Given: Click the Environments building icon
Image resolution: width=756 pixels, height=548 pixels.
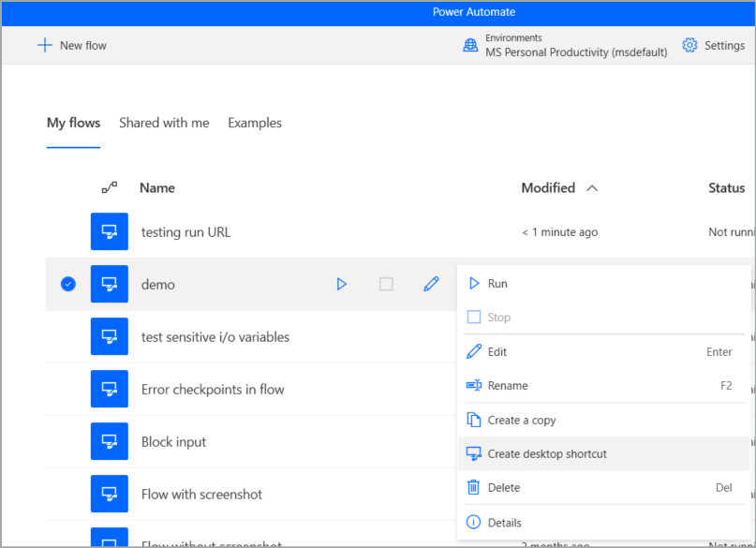Looking at the screenshot, I should coord(469,45).
